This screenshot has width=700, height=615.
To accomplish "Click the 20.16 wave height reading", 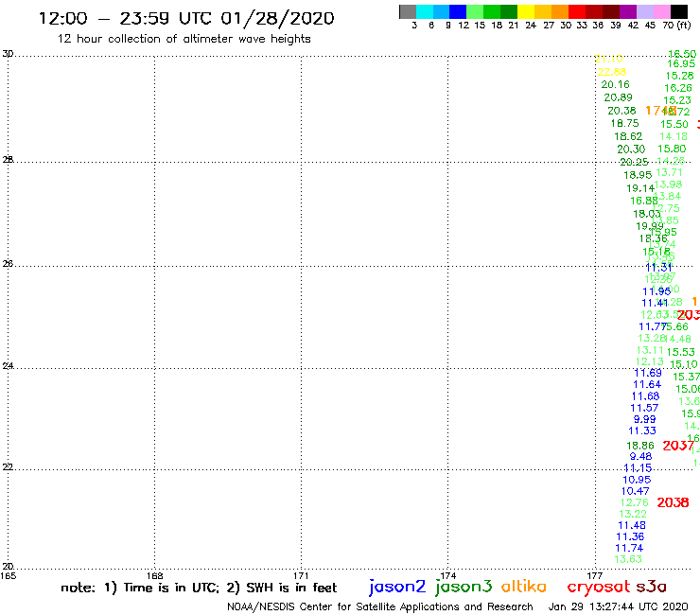I will pyautogui.click(x=615, y=84).
